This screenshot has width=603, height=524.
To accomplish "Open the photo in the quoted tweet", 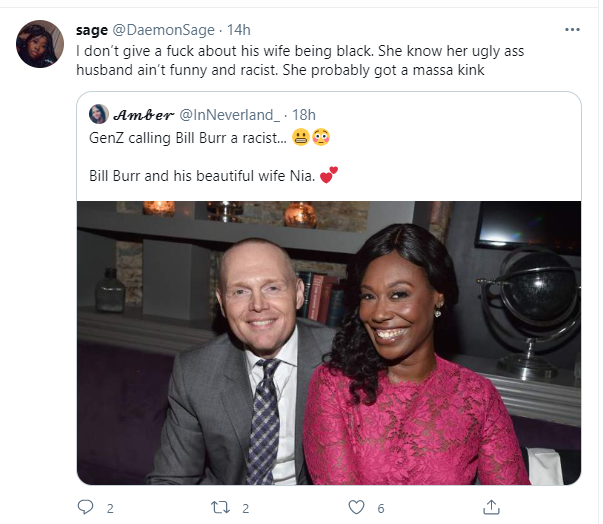I will [329, 342].
